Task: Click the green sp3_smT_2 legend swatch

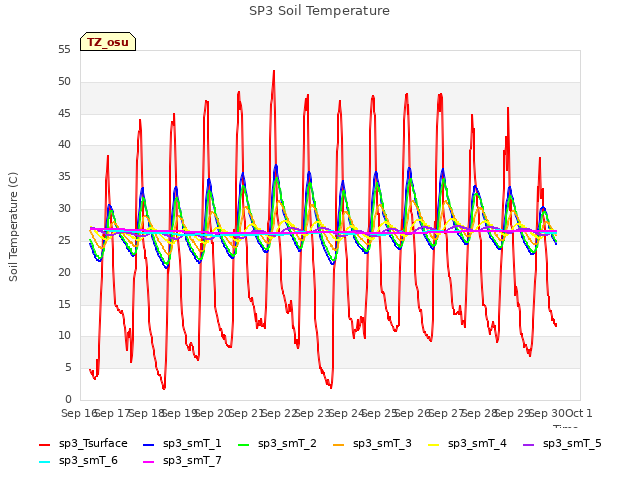Action: click(x=244, y=444)
